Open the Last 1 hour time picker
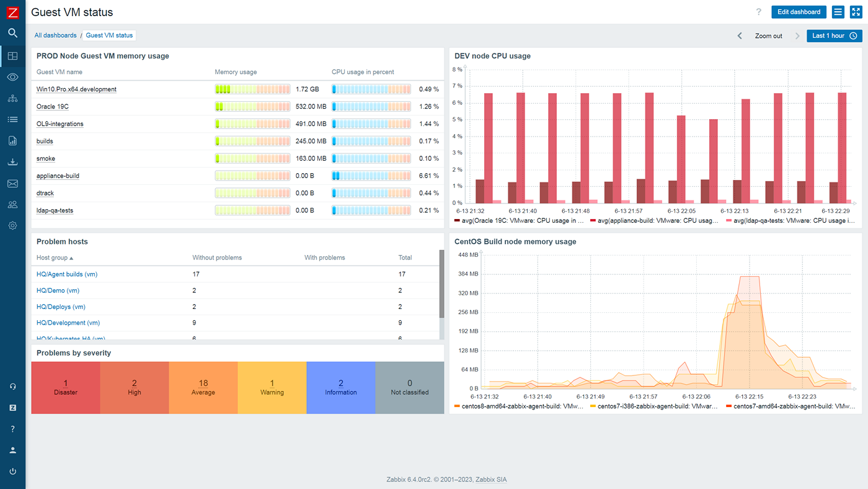868x489 pixels. [x=833, y=35]
